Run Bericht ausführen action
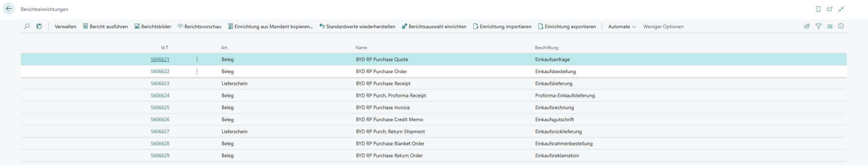The height and width of the screenshot is (165, 868). point(105,26)
